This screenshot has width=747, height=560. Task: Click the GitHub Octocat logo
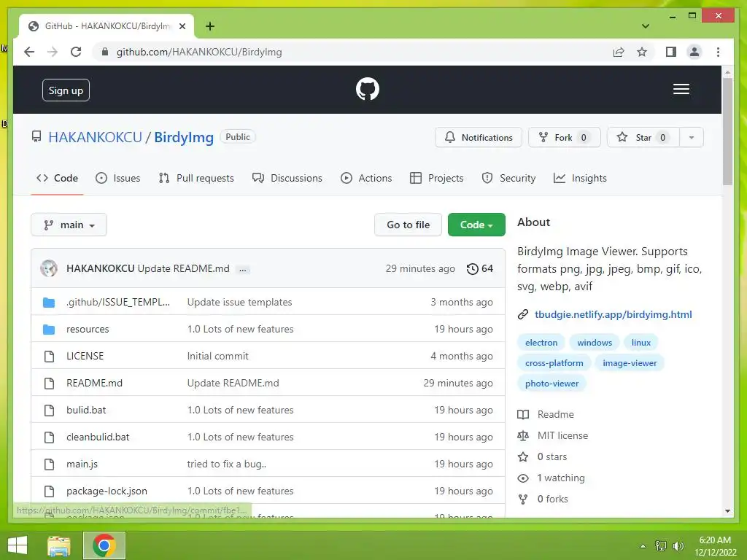tap(368, 89)
